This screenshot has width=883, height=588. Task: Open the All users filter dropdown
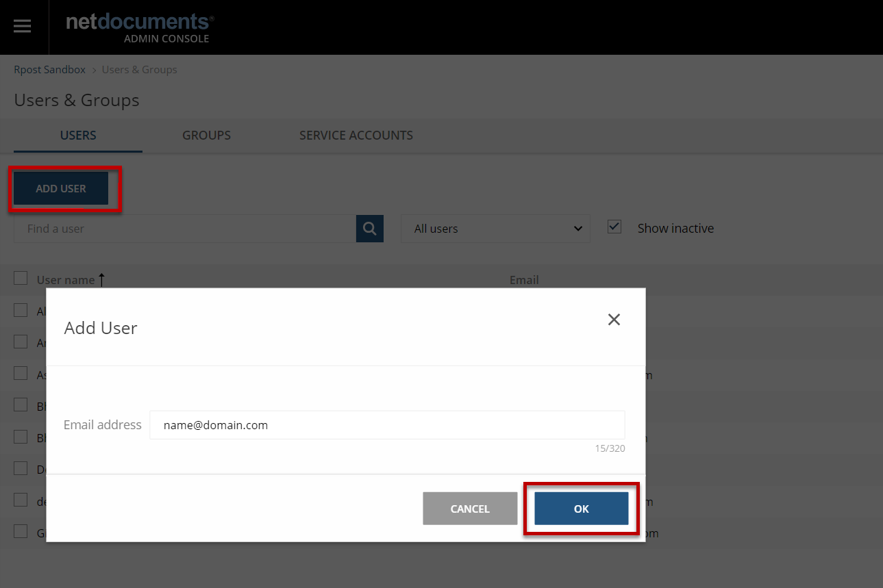495,228
